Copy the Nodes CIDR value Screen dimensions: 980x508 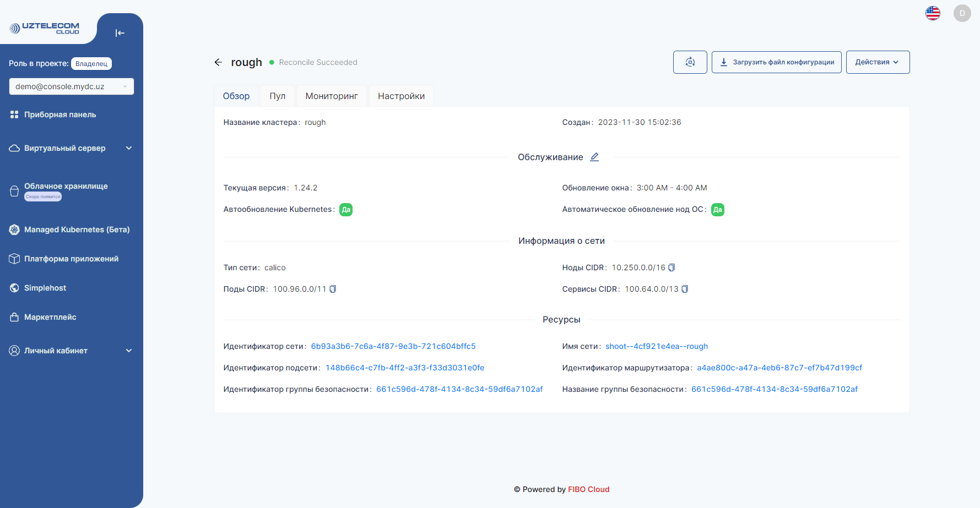point(672,267)
